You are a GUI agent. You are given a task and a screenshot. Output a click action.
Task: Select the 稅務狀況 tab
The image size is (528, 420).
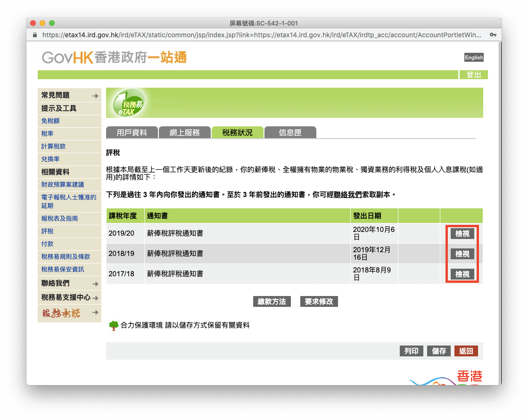(x=238, y=132)
